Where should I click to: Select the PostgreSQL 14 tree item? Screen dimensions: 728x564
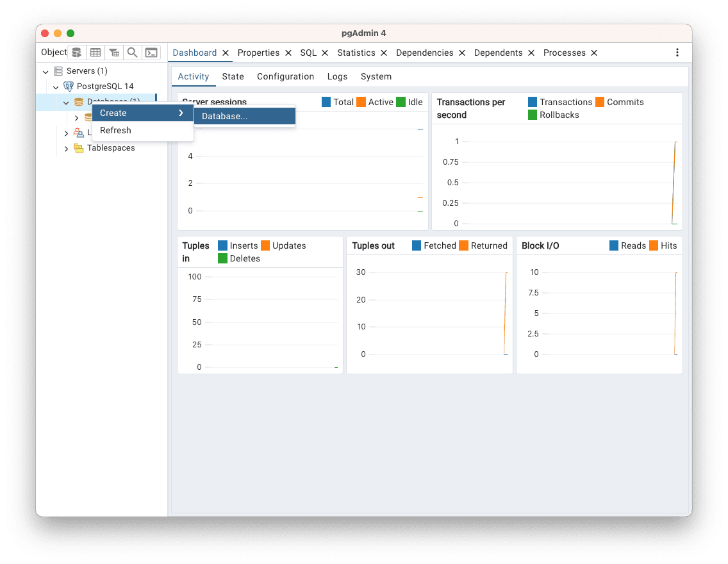(x=105, y=87)
